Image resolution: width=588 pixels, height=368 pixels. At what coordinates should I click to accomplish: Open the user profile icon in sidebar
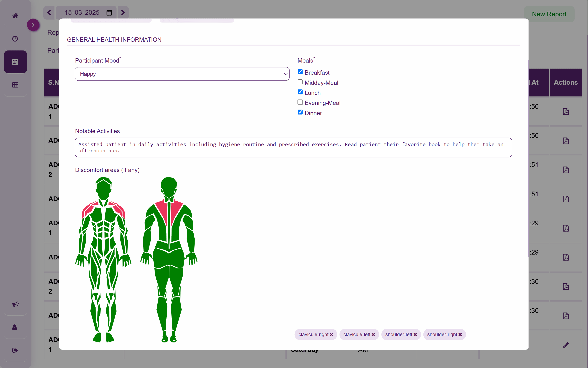(15, 327)
